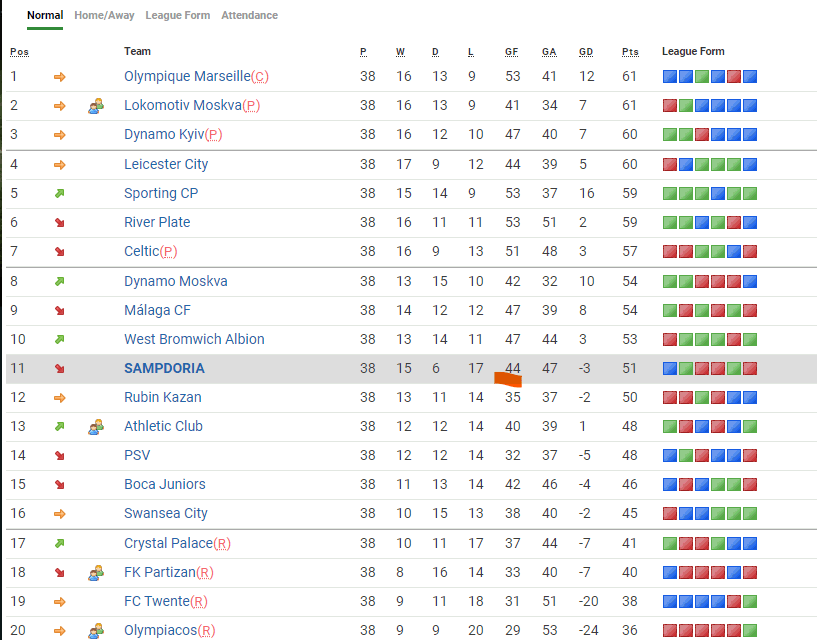Click the orange arrow beside Olympique Marseille
Viewport: 817px width, 640px height.
pos(59,77)
